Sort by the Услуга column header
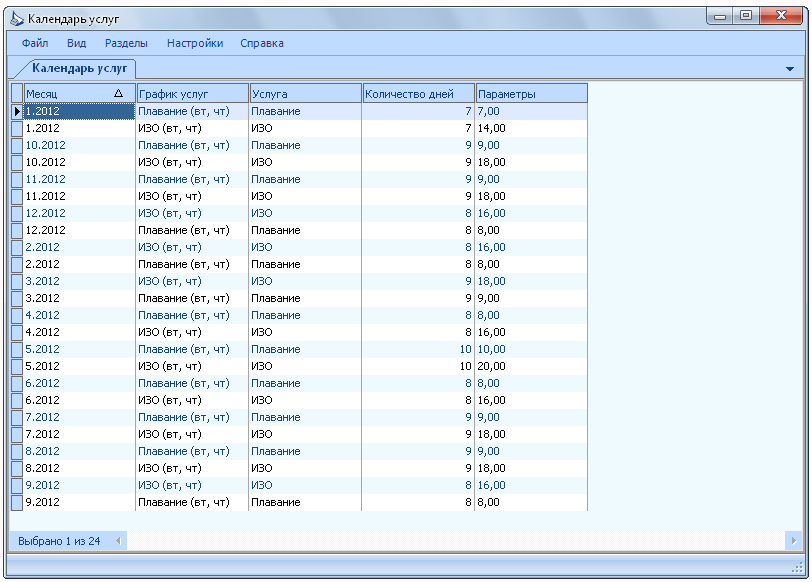 pos(305,93)
